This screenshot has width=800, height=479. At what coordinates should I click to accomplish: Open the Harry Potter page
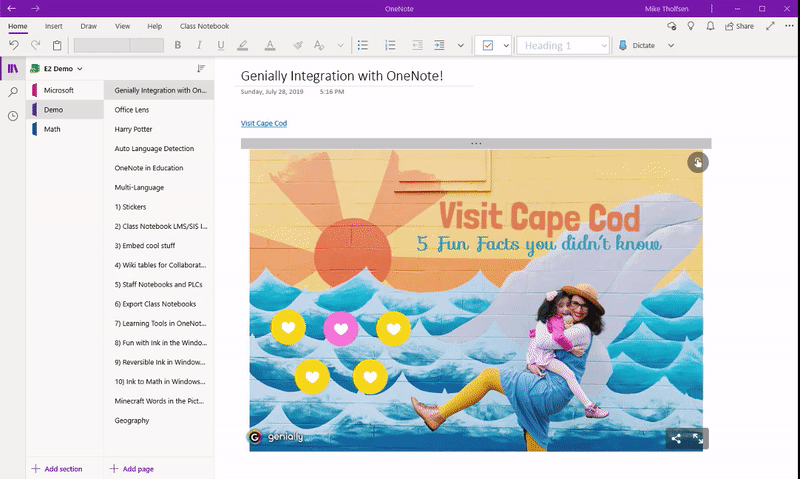click(x=159, y=129)
